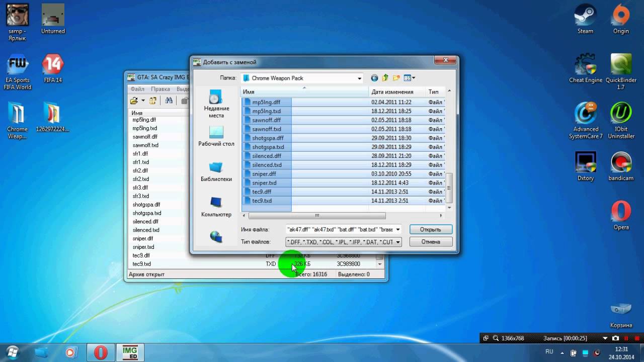Image resolution: width=644 pixels, height=362 pixels.
Task: Open Advanced SystemCare 7 icon
Action: click(586, 121)
